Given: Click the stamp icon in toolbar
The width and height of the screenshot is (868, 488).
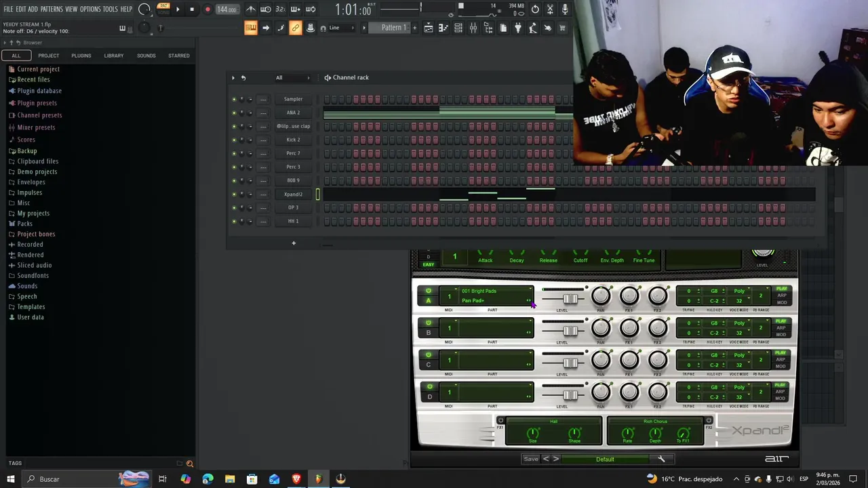Looking at the screenshot, I should click(x=311, y=28).
